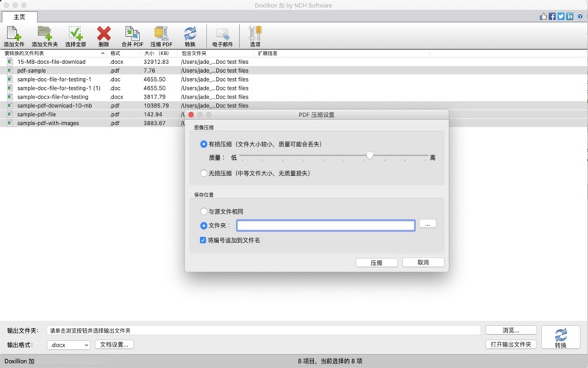Click the Twitter share icon at top right
The height and width of the screenshot is (368, 588).
pyautogui.click(x=561, y=16)
